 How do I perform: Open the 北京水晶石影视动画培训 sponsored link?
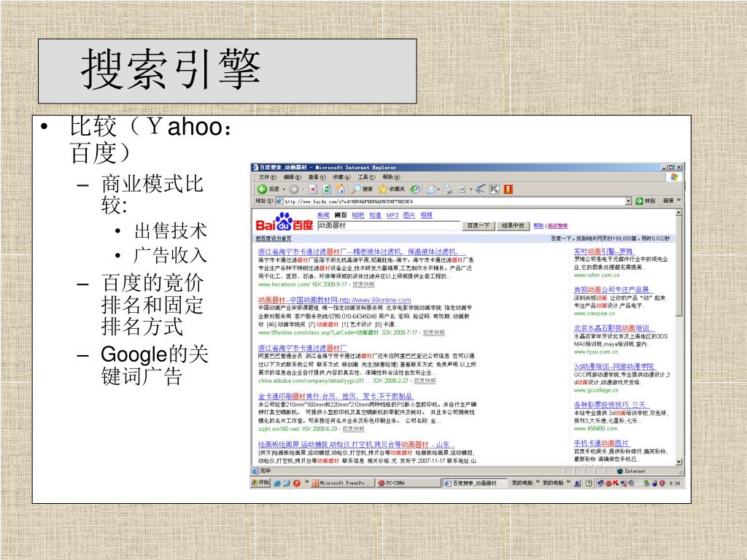(614, 328)
